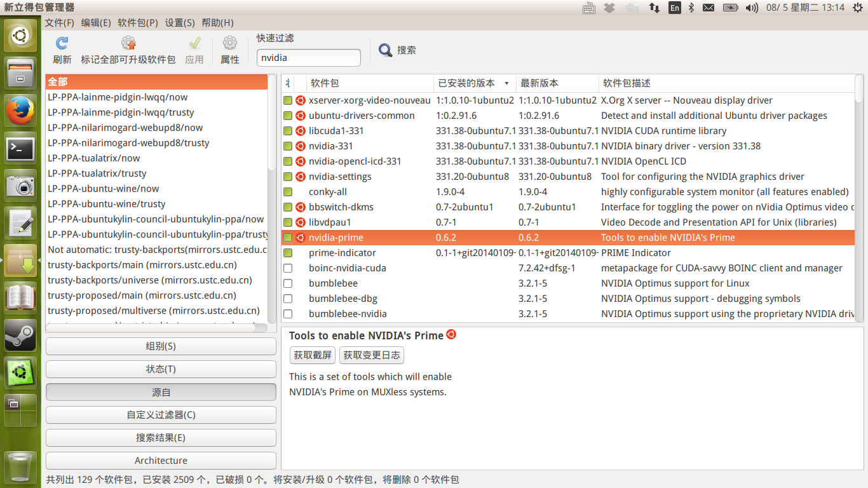Click the battery indicator tray icon

point(731,8)
